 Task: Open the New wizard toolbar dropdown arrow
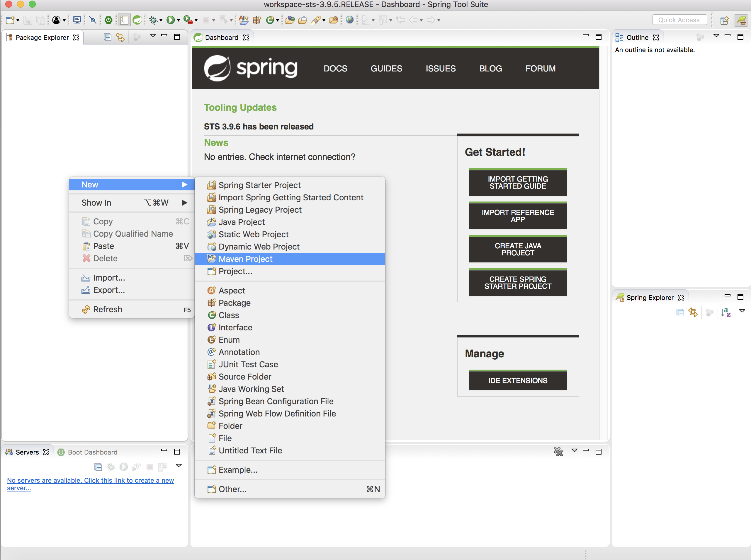click(18, 20)
